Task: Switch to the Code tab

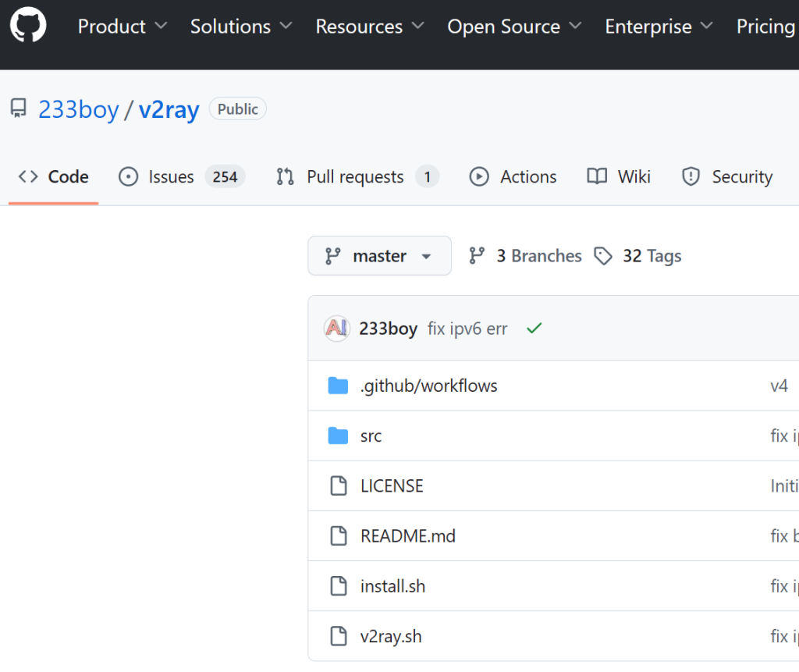Action: 53,177
